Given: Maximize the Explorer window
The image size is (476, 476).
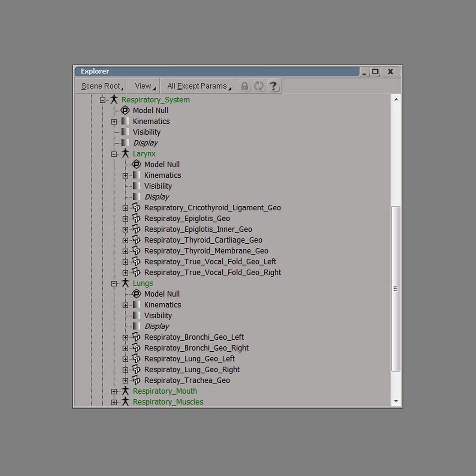Looking at the screenshot, I should pos(375,72).
